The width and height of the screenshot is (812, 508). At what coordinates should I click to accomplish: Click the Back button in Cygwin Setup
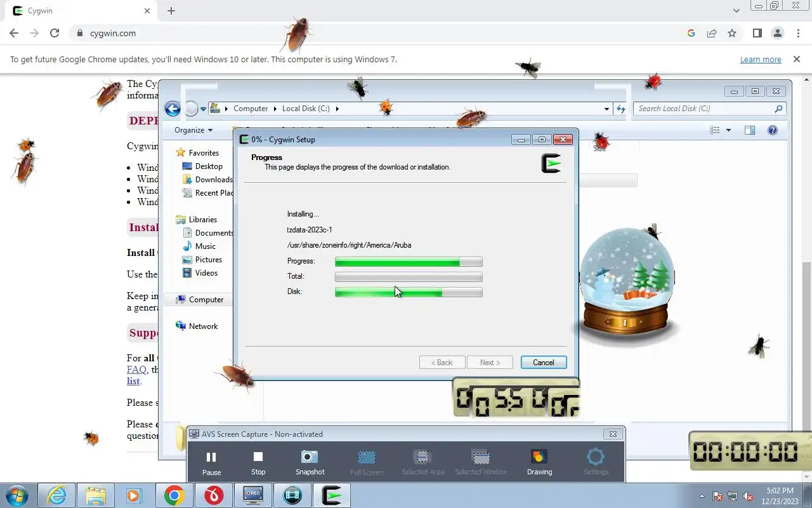point(442,363)
